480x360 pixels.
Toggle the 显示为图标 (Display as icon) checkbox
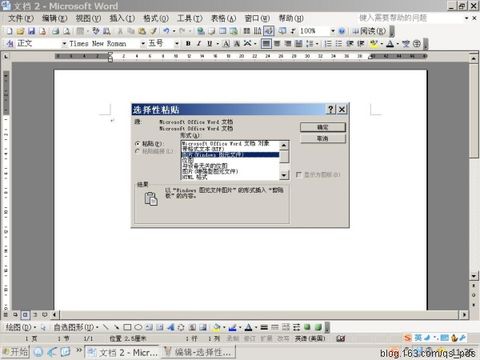pyautogui.click(x=298, y=174)
